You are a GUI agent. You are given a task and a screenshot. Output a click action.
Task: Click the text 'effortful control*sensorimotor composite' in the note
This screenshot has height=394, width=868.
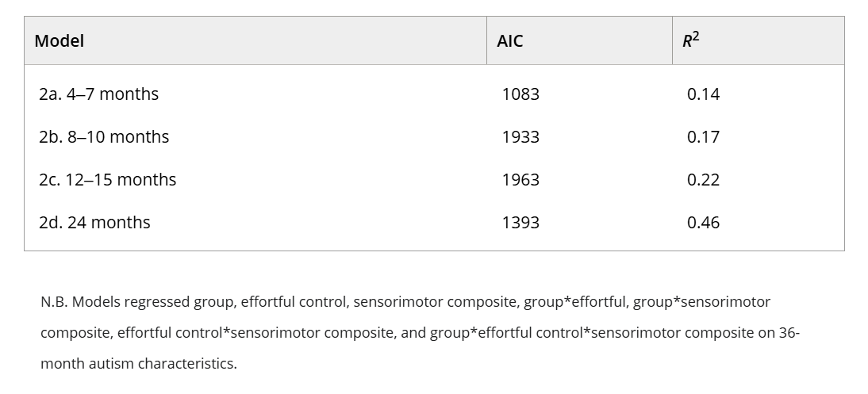click(255, 333)
